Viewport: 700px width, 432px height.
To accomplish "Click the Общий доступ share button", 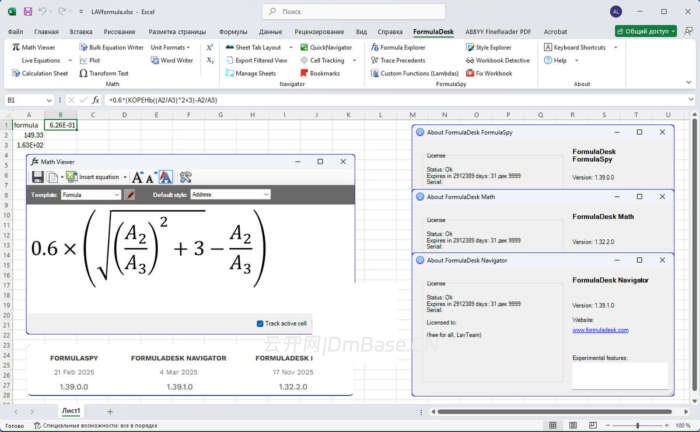I will pos(646,31).
